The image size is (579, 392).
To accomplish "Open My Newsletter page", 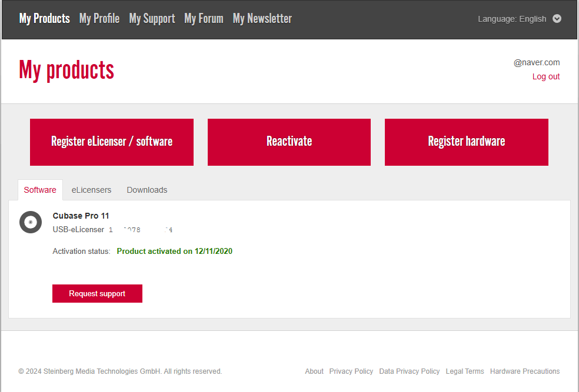I will (262, 18).
